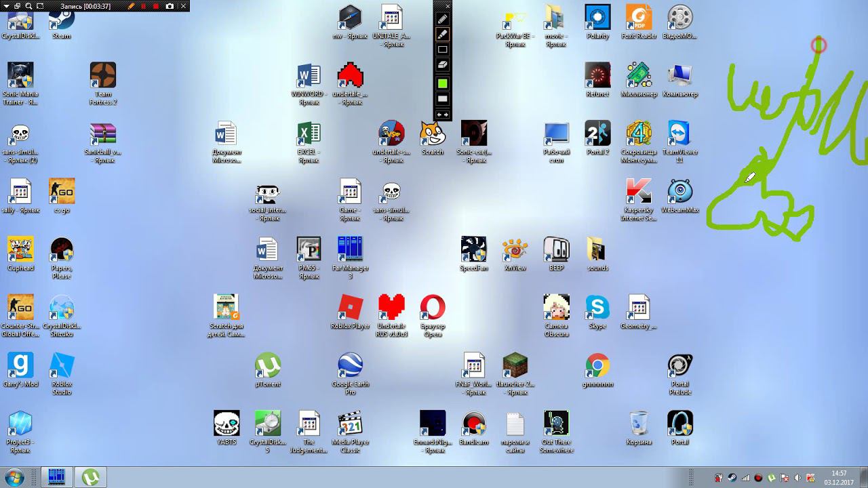
Task: Select the Far Manager 3 icon
Action: [350, 258]
